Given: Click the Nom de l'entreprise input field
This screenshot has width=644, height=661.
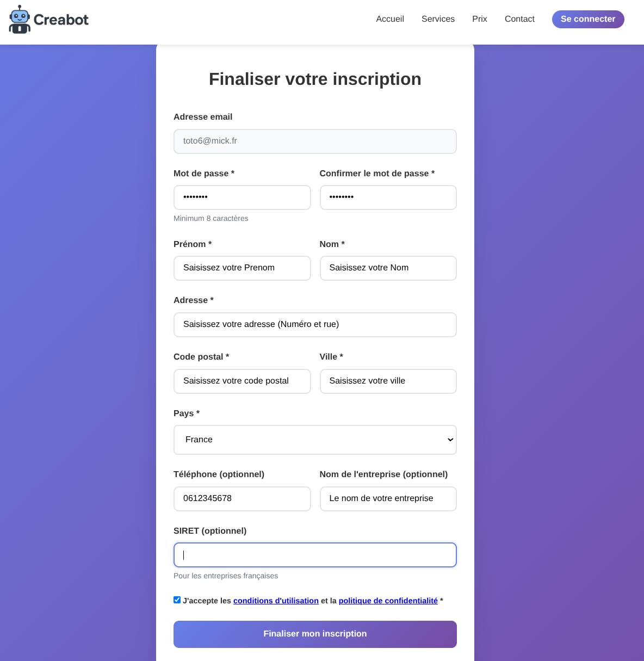Looking at the screenshot, I should (388, 498).
